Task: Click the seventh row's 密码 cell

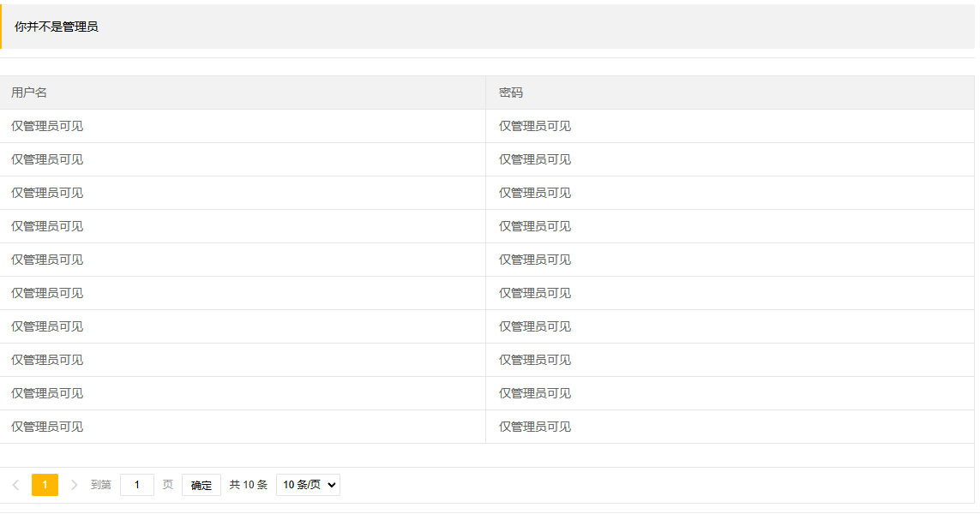Action: click(x=535, y=326)
